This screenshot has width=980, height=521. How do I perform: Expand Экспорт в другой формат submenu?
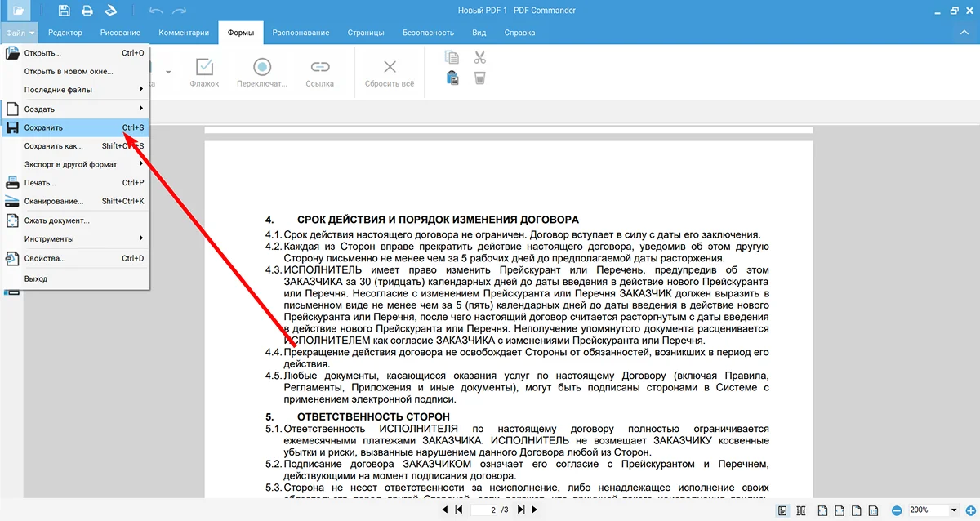(x=76, y=164)
